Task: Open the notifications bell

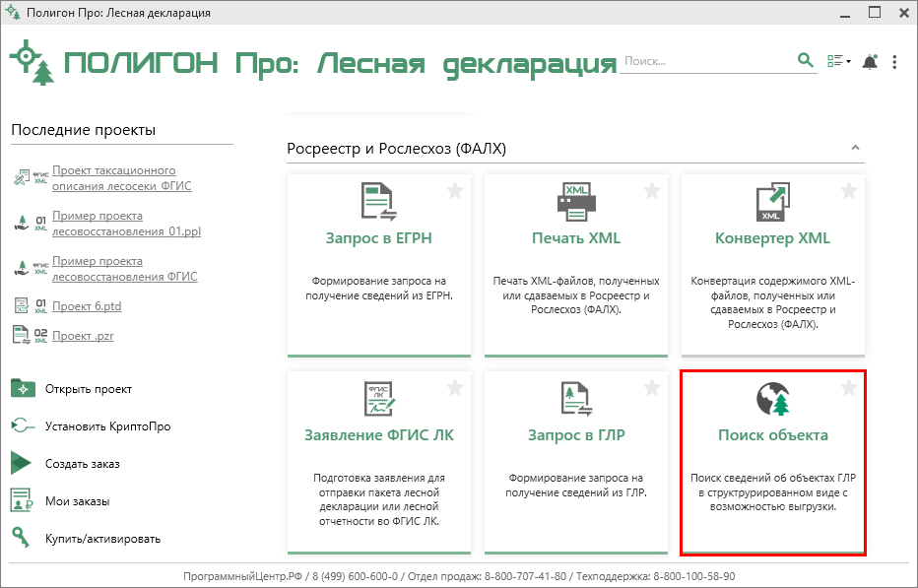Action: [x=870, y=61]
